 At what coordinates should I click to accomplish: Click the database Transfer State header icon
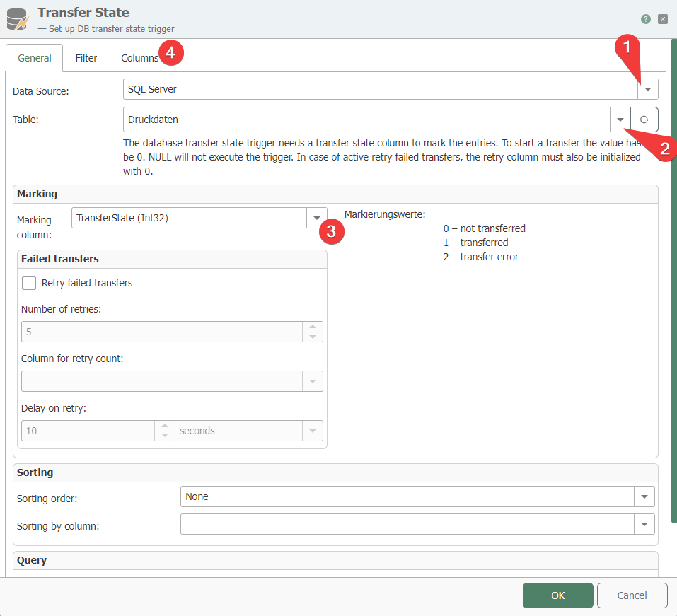click(x=16, y=19)
